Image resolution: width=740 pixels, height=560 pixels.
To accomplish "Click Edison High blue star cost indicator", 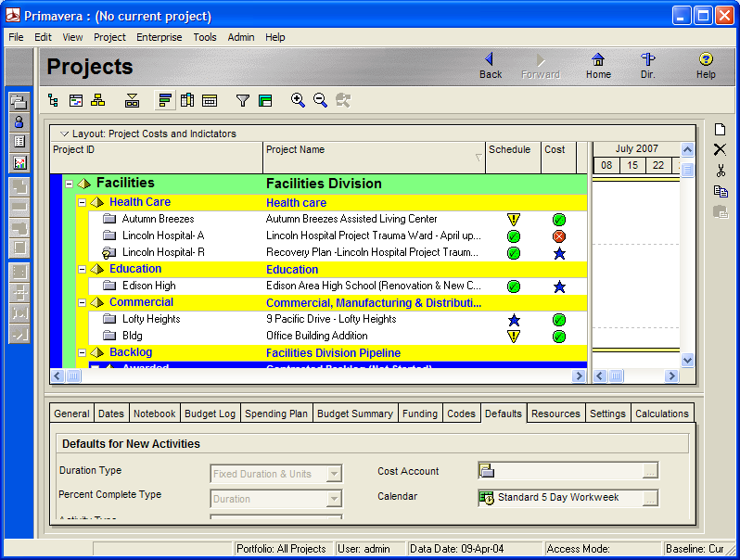I will point(559,286).
